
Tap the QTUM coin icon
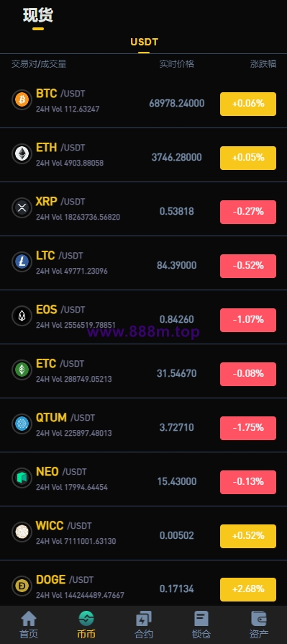(x=22, y=424)
